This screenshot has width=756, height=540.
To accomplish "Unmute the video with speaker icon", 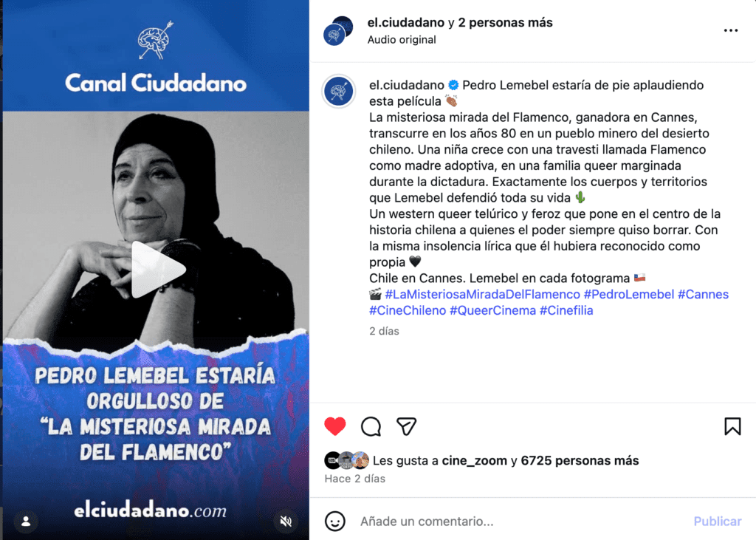I will click(286, 522).
